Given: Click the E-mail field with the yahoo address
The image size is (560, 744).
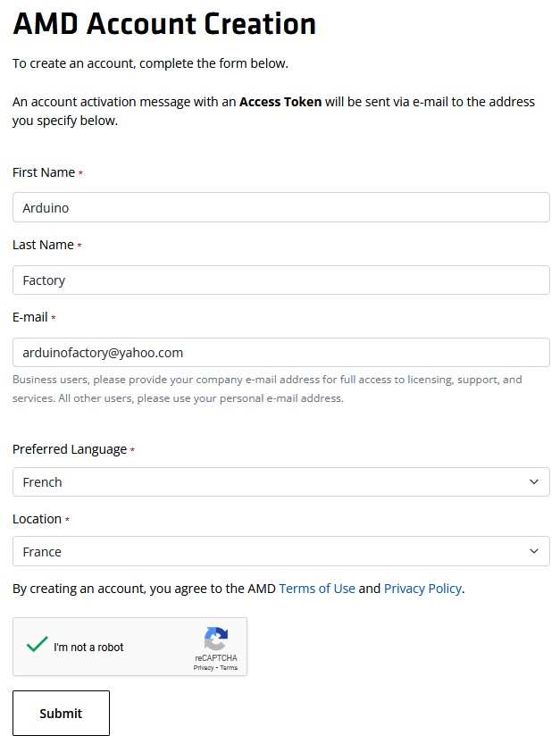Looking at the screenshot, I should (280, 353).
